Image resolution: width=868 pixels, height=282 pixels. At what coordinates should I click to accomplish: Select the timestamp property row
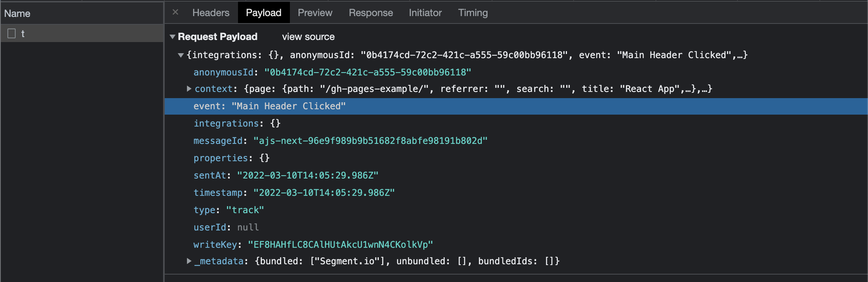(516, 193)
